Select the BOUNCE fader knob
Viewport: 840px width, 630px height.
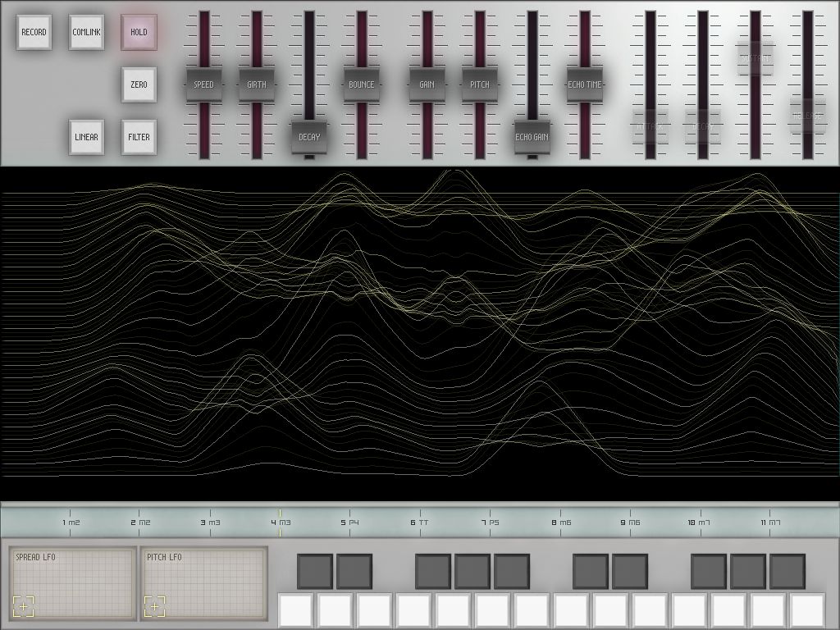pyautogui.click(x=361, y=84)
